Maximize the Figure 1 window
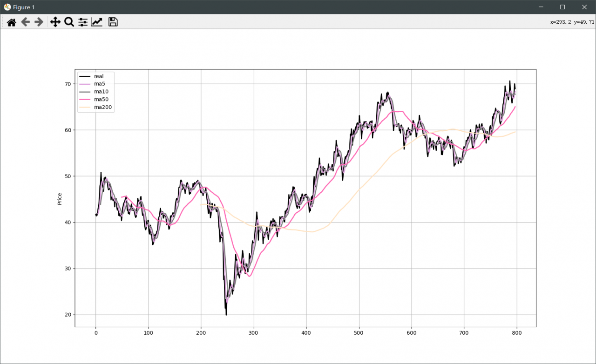This screenshot has height=364, width=596. point(562,7)
